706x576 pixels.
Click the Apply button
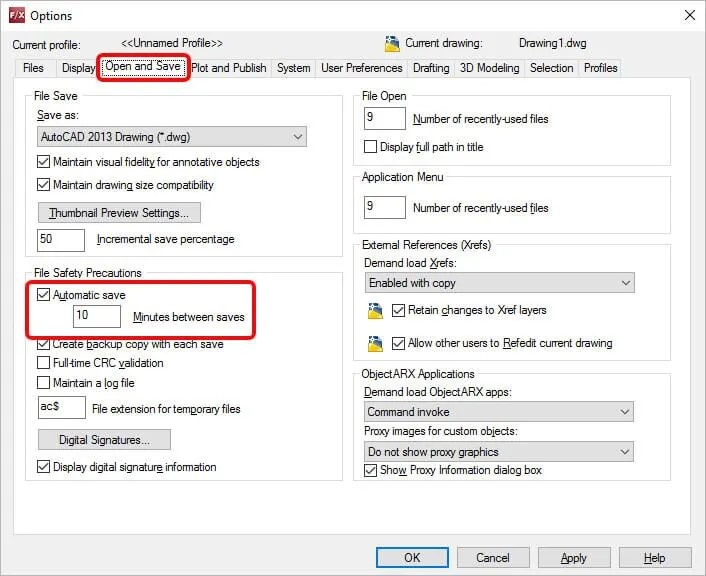click(x=574, y=558)
